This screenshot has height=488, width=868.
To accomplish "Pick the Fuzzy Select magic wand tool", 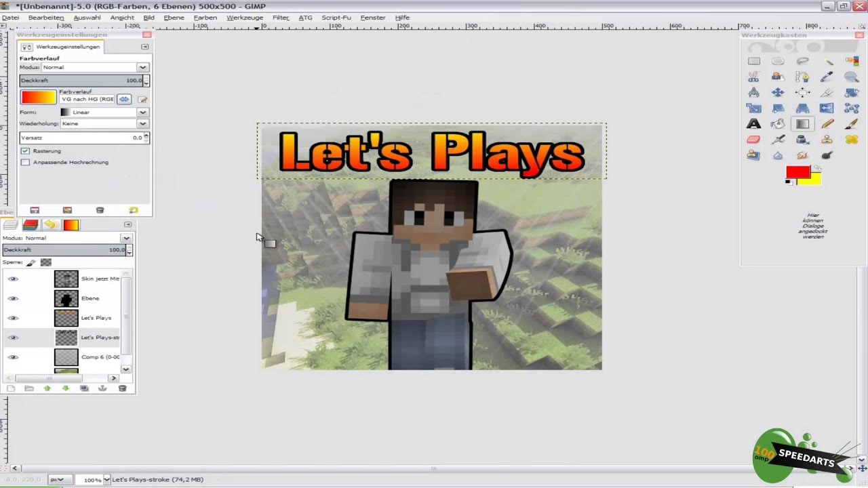I will 827,61.
